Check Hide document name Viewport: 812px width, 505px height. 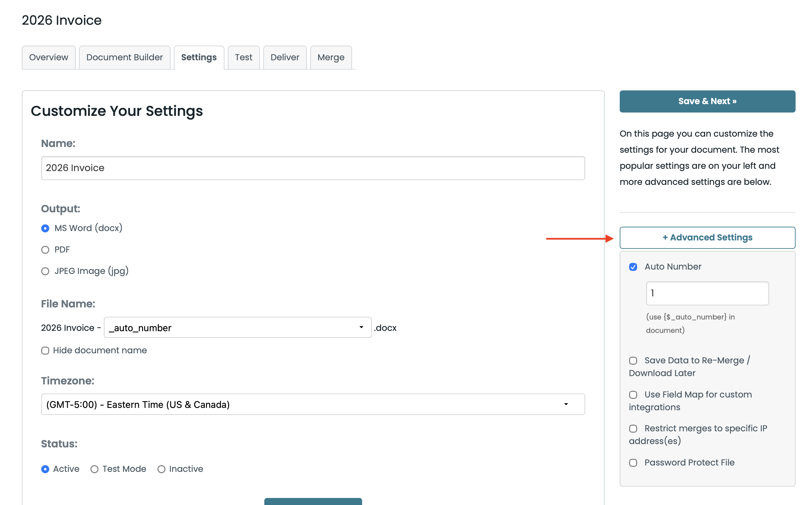point(45,351)
